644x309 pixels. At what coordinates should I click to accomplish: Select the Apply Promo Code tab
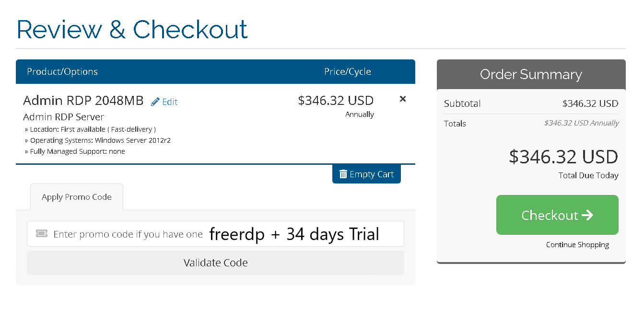click(77, 197)
